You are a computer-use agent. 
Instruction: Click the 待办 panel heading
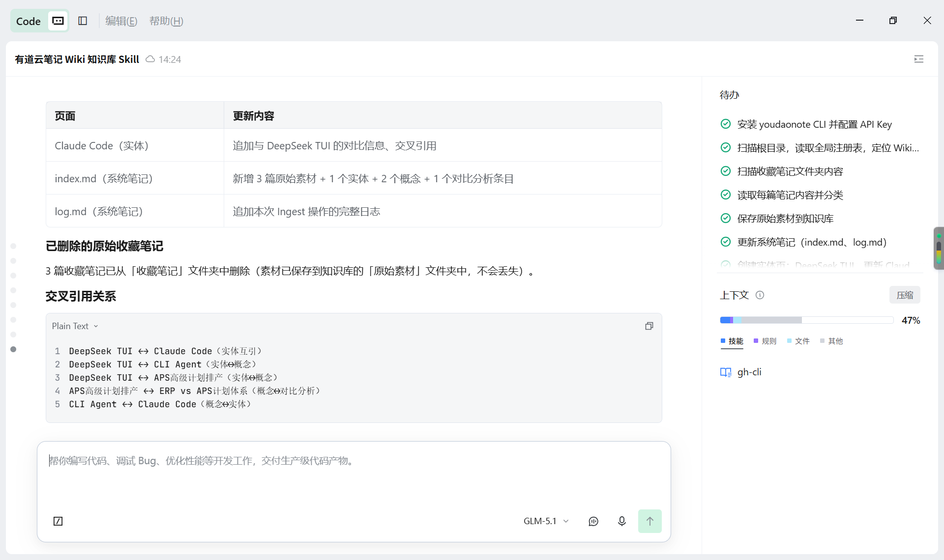pos(730,95)
